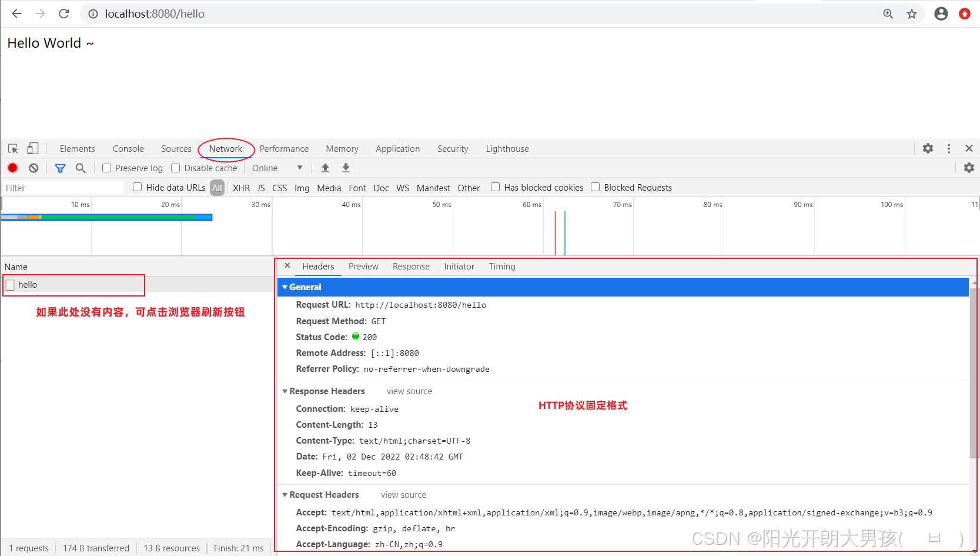Tick Blocked Requests checkbox
The height and width of the screenshot is (556, 980).
point(595,187)
